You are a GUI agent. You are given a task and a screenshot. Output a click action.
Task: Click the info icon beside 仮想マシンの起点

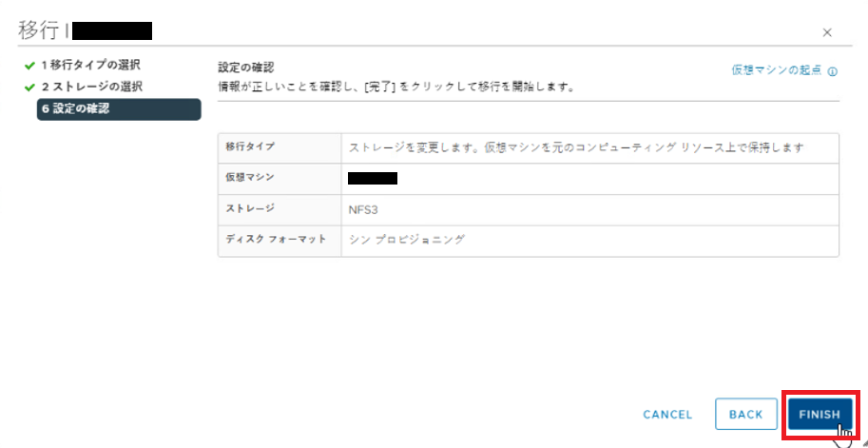click(x=832, y=71)
